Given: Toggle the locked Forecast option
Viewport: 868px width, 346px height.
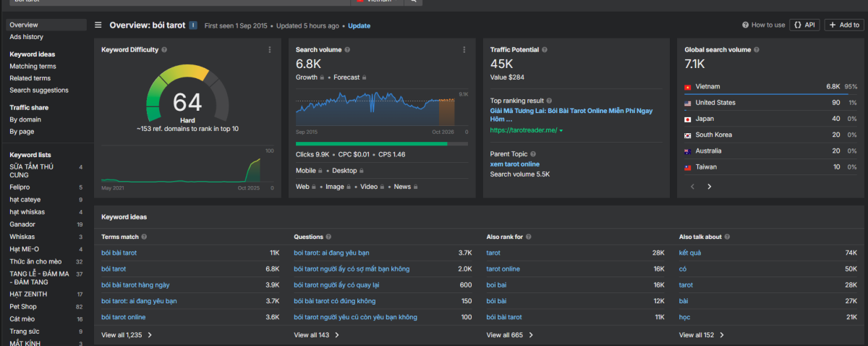Looking at the screenshot, I should pos(350,77).
